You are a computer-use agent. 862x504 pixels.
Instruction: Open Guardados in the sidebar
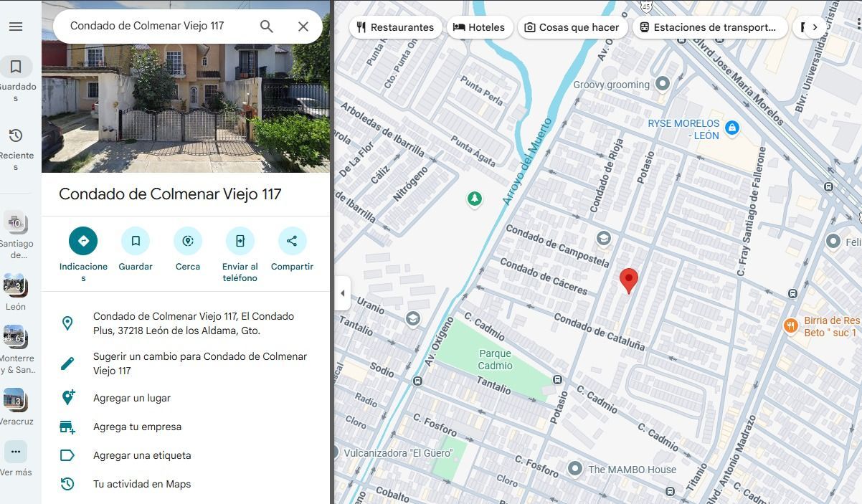(16, 79)
